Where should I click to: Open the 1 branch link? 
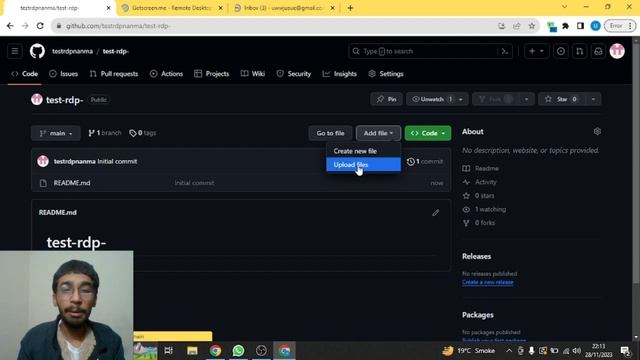click(x=105, y=133)
